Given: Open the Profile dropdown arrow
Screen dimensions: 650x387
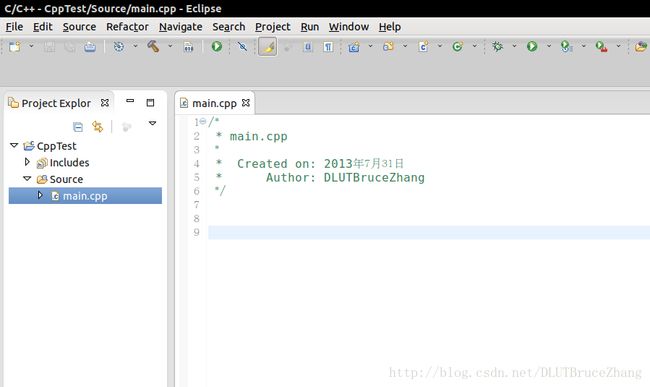Looking at the screenshot, I should click(584, 46).
